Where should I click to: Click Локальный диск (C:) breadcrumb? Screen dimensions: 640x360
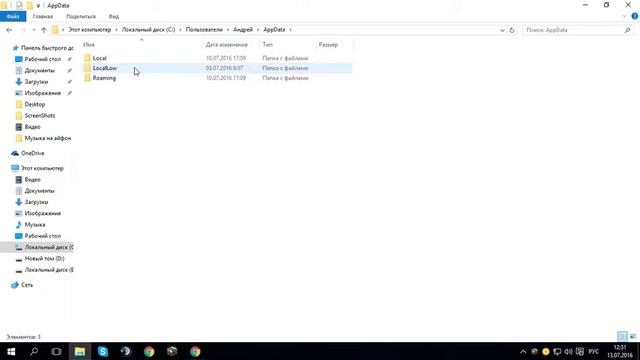pos(148,30)
